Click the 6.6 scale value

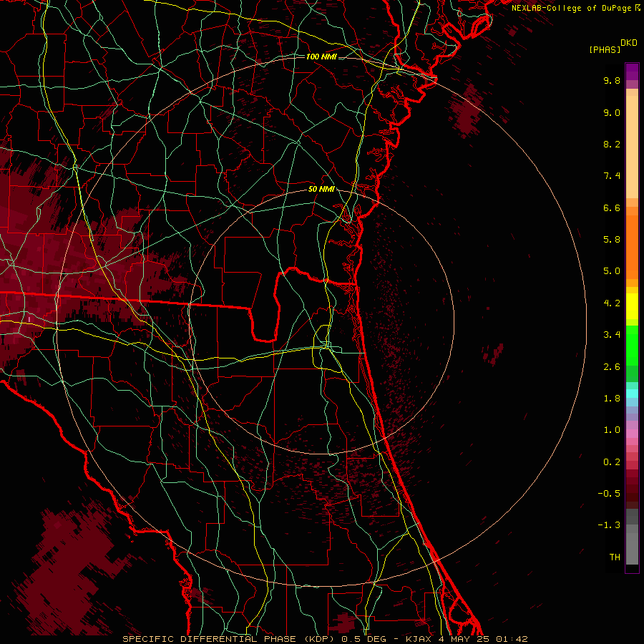pos(612,208)
